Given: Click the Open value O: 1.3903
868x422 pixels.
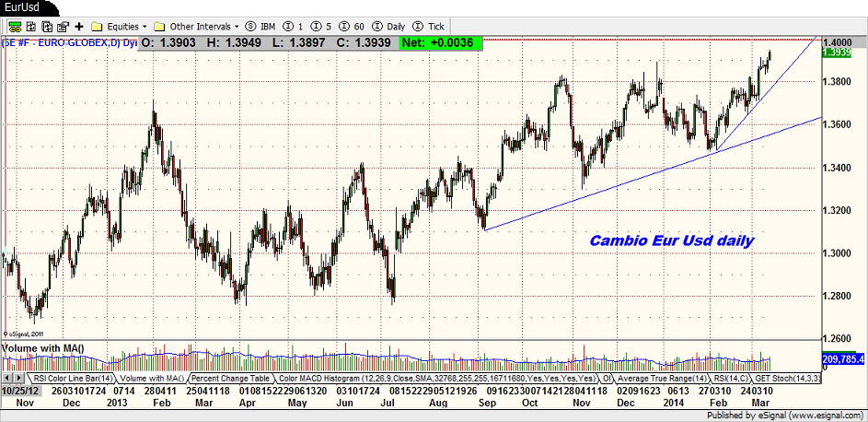Looking at the screenshot, I should coord(168,42).
